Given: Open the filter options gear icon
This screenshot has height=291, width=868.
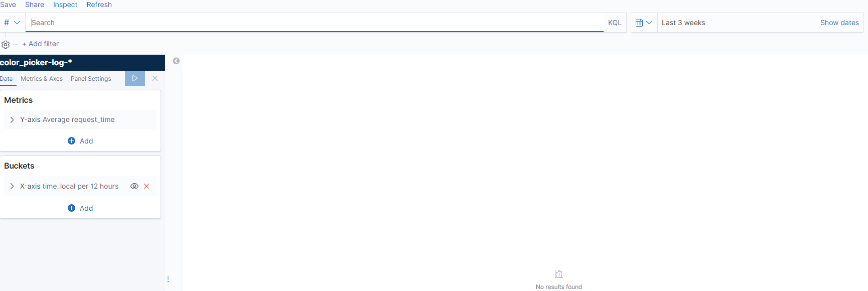Looking at the screenshot, I should (6, 44).
